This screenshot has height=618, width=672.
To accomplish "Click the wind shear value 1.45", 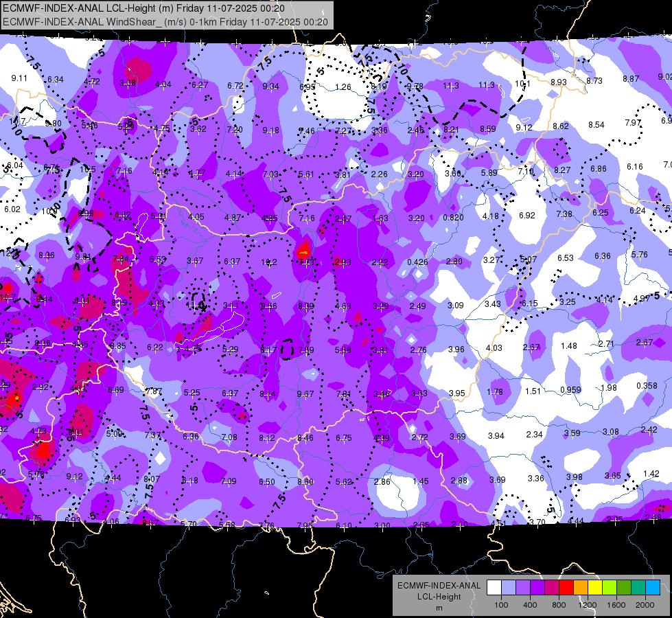I will 420,481.
